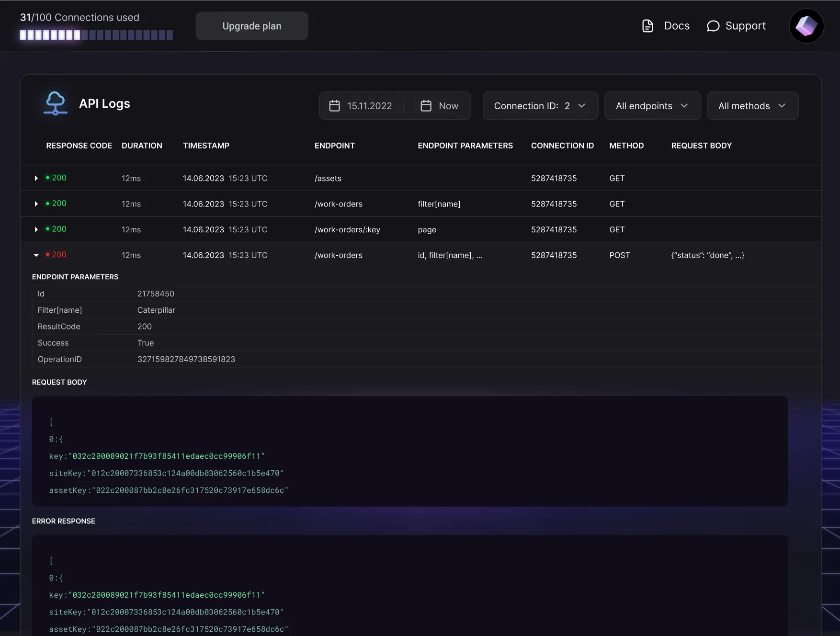Click the OperationID value 327159827849738591823
840x636 pixels.
[x=186, y=359]
